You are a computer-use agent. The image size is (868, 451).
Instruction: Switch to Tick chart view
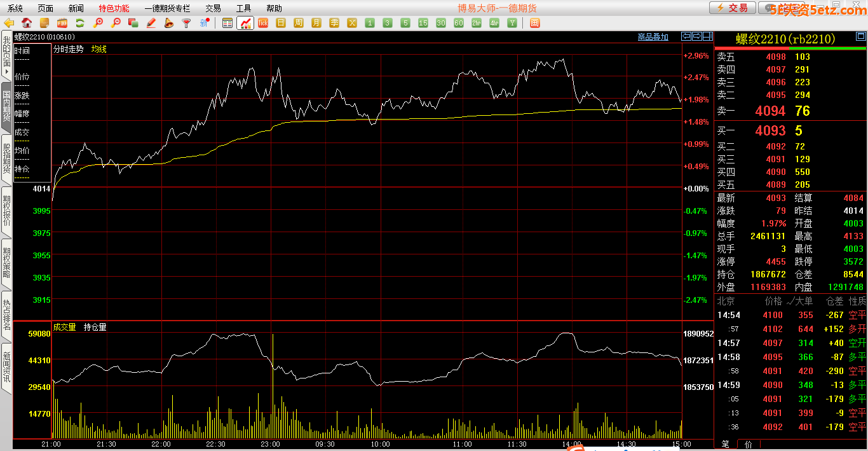pyautogui.click(x=263, y=23)
